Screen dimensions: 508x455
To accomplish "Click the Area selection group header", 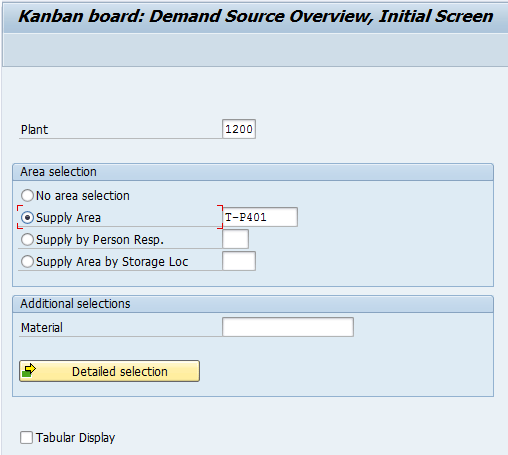I will tap(253, 172).
